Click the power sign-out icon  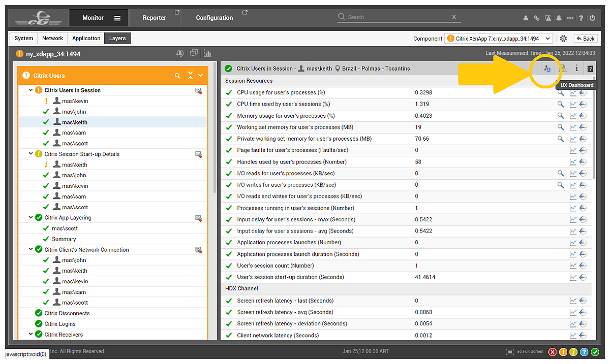[x=592, y=18]
